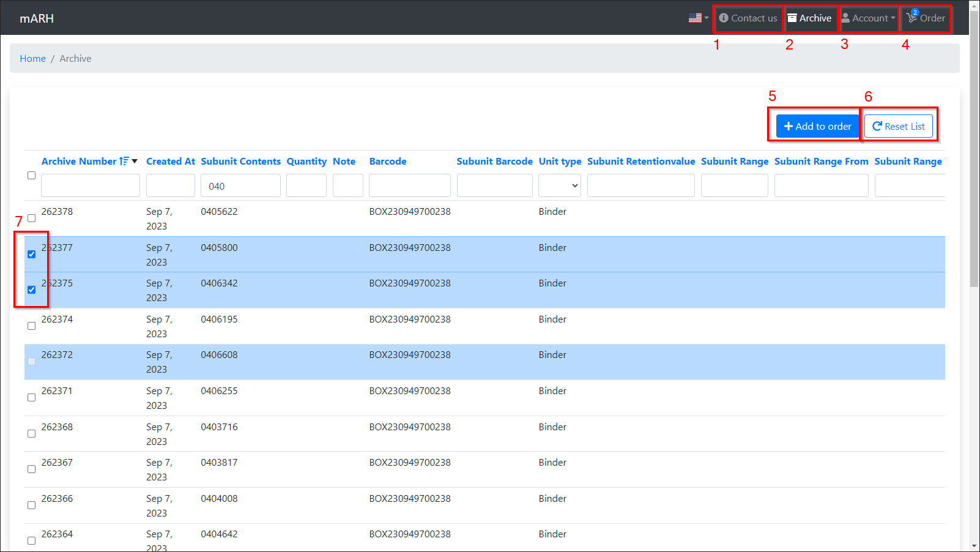Open the Unit type filter dropdown
The height and width of the screenshot is (552, 980).
(559, 186)
